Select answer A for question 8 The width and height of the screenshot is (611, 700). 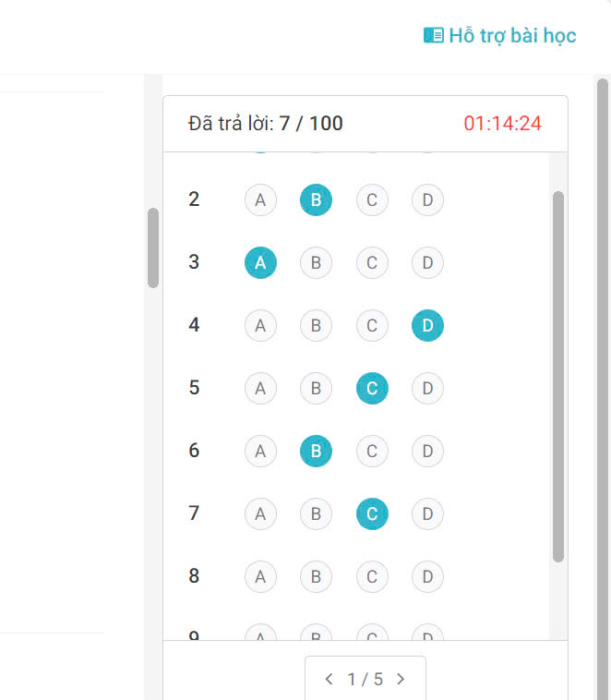coord(260,576)
